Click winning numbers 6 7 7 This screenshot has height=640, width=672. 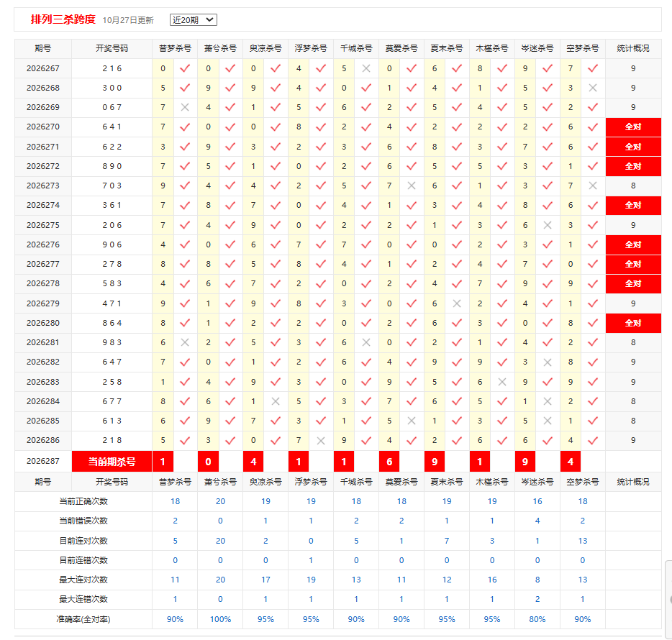[x=112, y=401]
